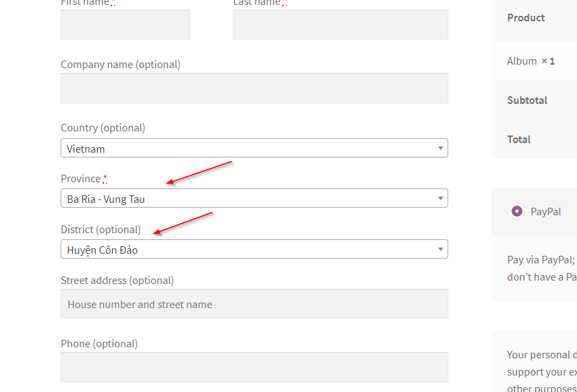Image resolution: width=577 pixels, height=392 pixels.
Task: Focus the Last name text field
Action: pyautogui.click(x=340, y=25)
